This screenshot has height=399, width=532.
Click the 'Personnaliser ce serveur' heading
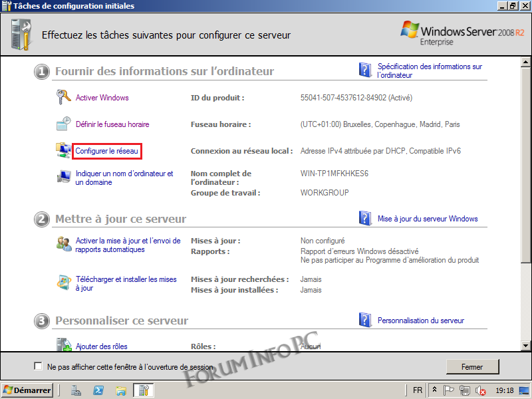(x=122, y=321)
